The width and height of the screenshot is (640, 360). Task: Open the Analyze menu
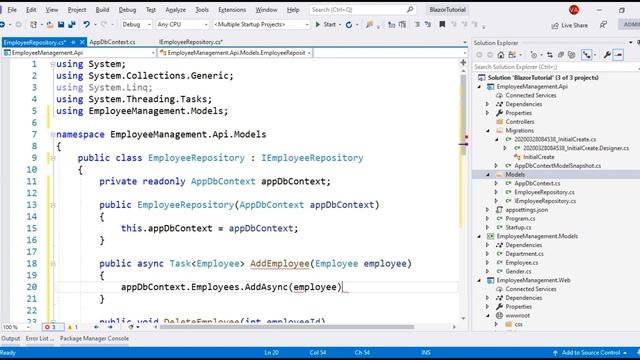[176, 9]
